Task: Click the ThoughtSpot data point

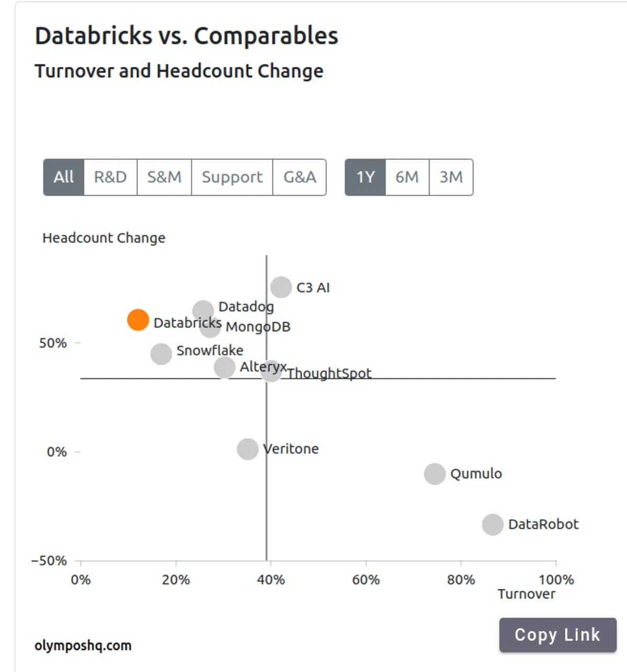Action: (271, 370)
